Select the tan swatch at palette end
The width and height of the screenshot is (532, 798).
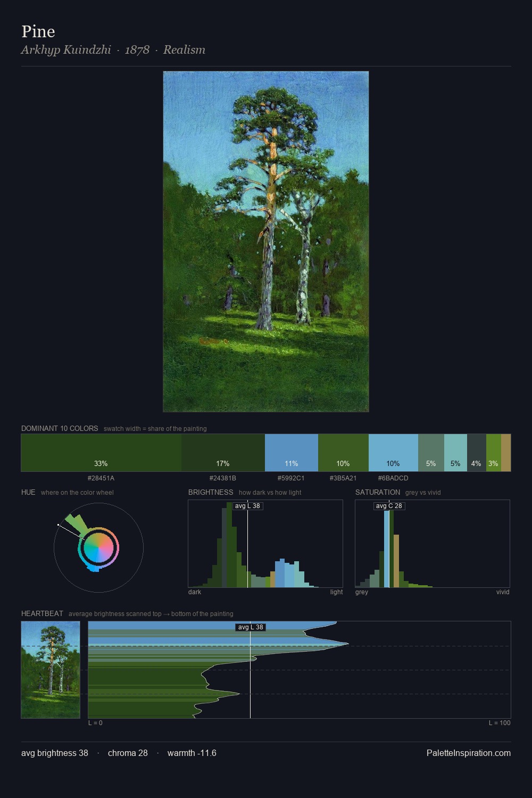point(506,453)
